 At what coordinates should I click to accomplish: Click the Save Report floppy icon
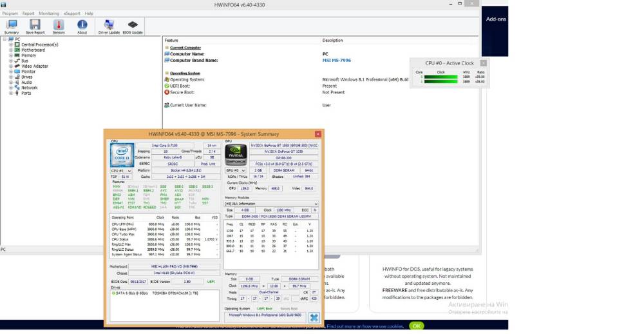coord(35,26)
